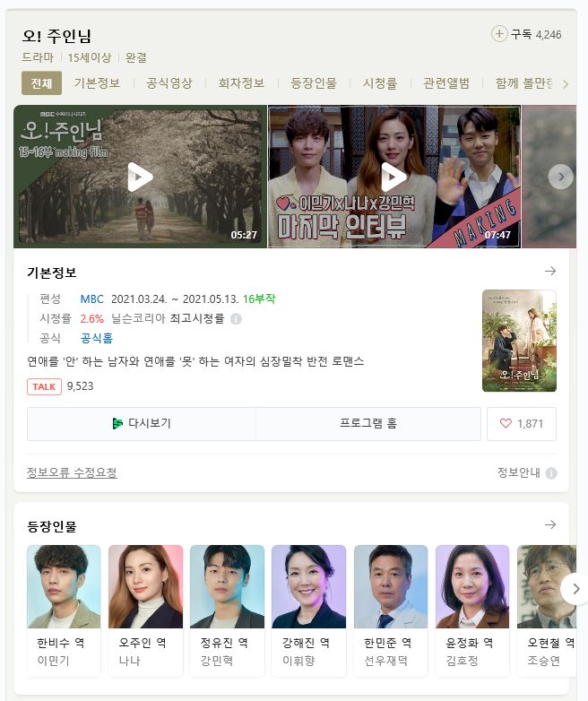Click the plus icon to subscribe (구독)
The image size is (588, 701).
tap(498, 34)
